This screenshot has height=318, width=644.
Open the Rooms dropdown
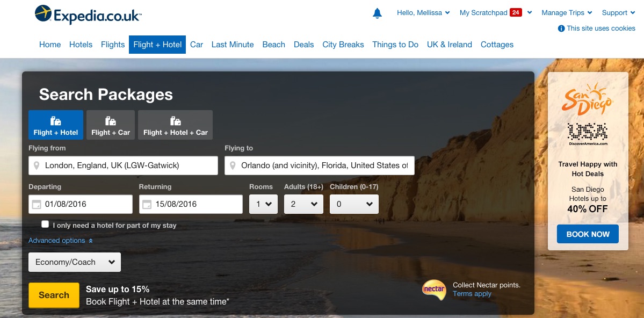point(263,204)
